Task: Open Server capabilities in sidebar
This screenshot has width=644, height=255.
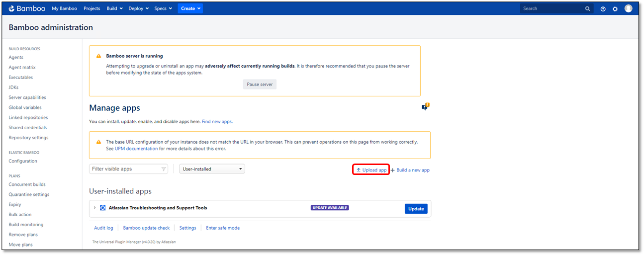Action: tap(27, 97)
